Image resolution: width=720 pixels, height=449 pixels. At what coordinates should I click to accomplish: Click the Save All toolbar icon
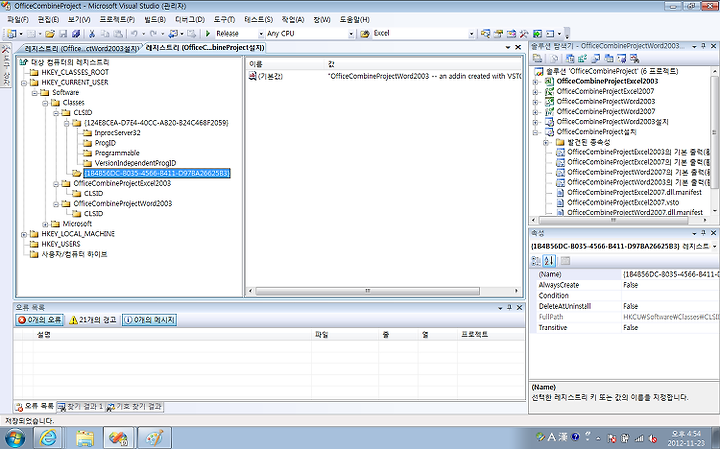(x=76, y=34)
